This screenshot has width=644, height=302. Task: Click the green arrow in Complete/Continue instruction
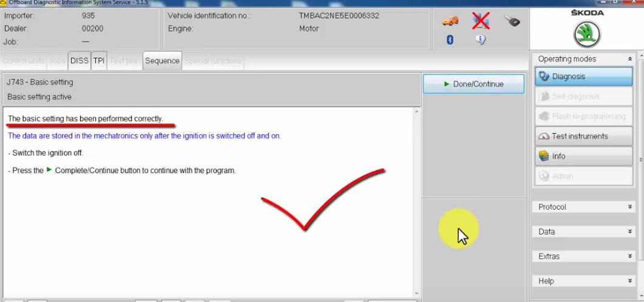(49, 170)
